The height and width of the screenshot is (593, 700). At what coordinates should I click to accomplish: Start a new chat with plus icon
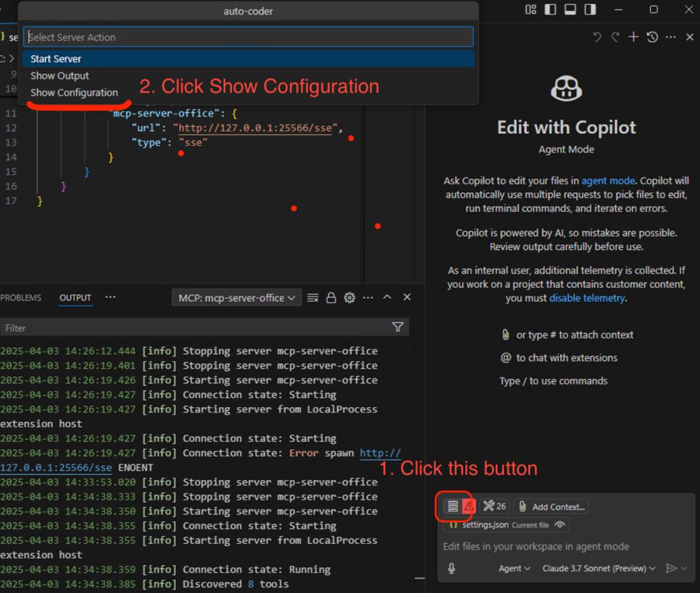tap(633, 37)
